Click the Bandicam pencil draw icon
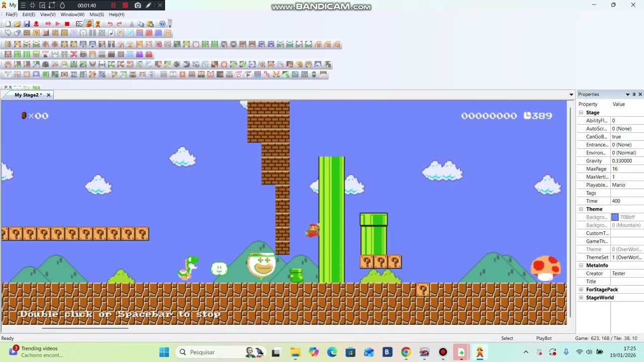This screenshot has width=644, height=362. pos(148,6)
